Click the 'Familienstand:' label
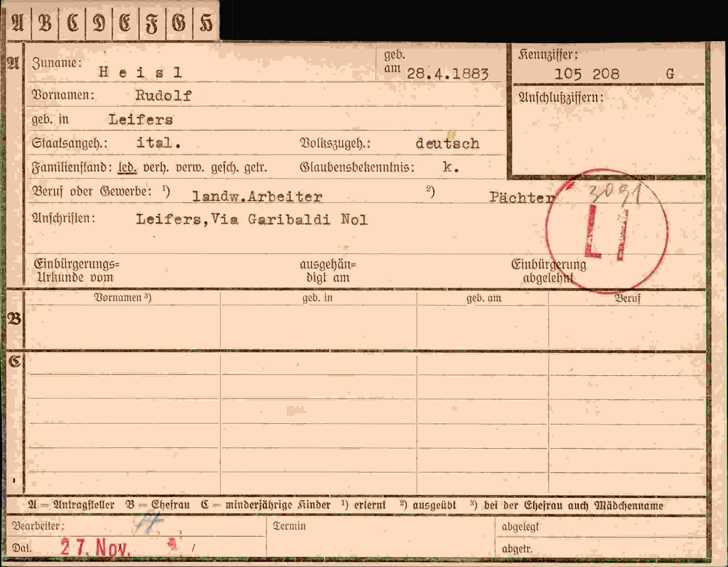 pyautogui.click(x=72, y=167)
